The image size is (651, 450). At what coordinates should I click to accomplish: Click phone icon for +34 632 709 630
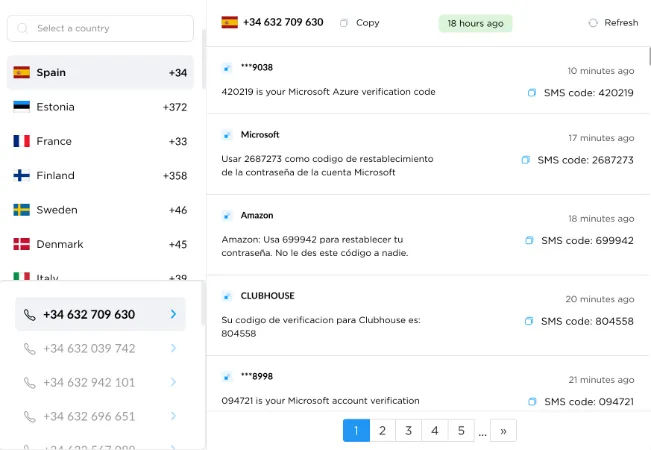pyautogui.click(x=29, y=315)
